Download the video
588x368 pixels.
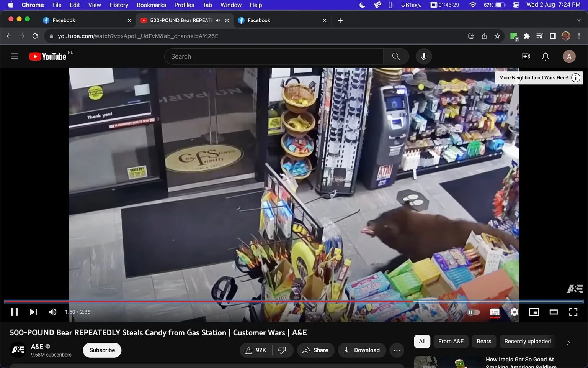(x=362, y=350)
